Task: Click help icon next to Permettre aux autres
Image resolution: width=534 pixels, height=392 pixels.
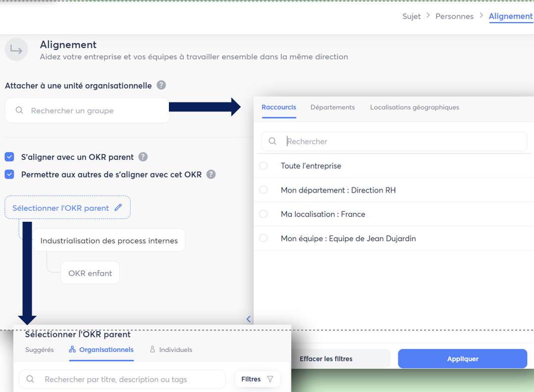Action: pyautogui.click(x=211, y=174)
